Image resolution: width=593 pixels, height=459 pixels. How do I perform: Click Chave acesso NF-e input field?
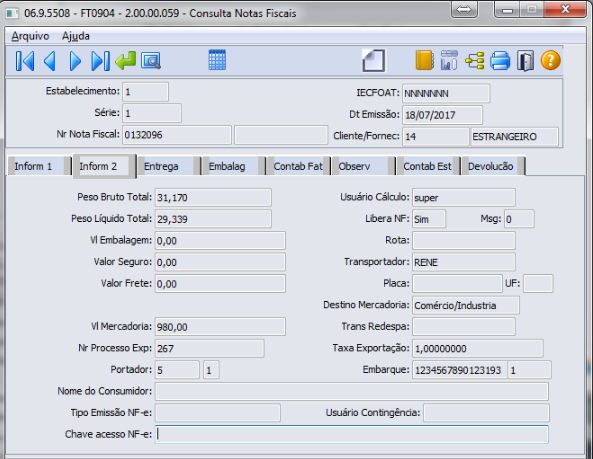click(x=352, y=434)
